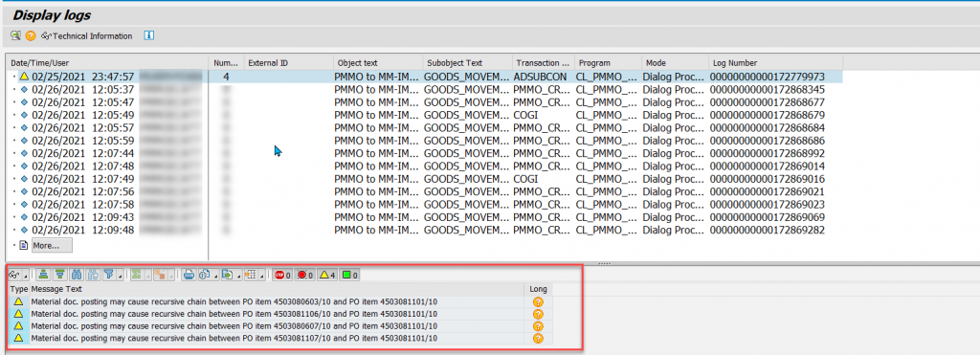Click the Date/Time/User column header

click(x=107, y=62)
